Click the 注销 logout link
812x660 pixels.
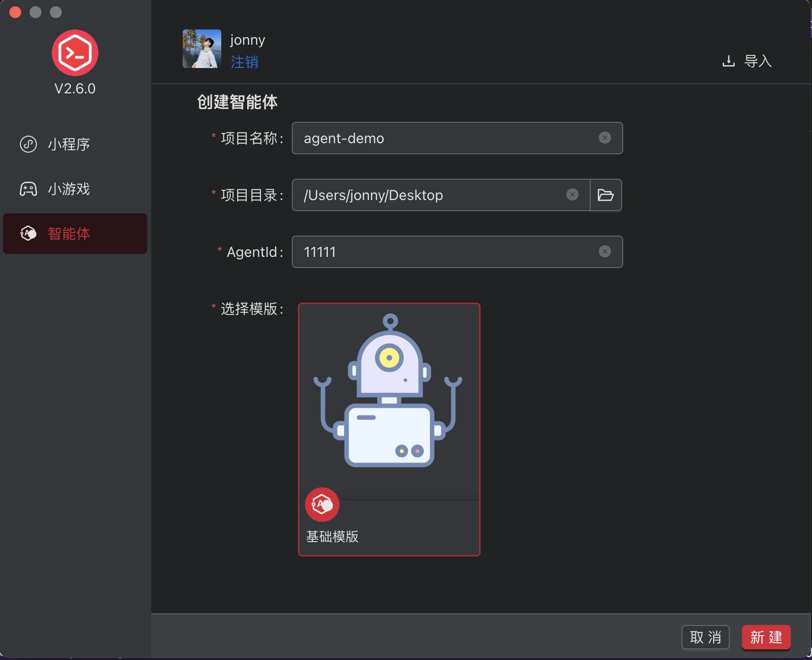tap(245, 63)
